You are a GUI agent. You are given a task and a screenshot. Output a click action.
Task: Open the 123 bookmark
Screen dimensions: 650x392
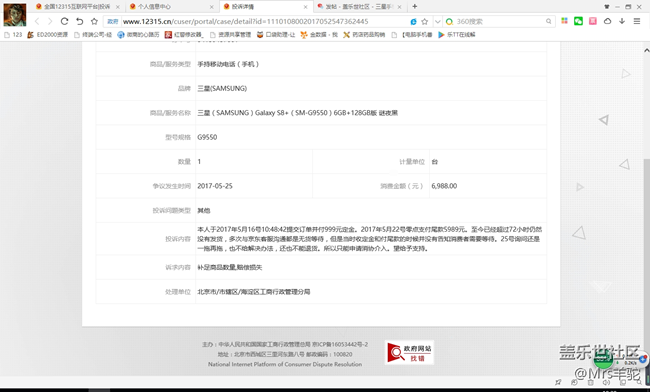point(13,35)
